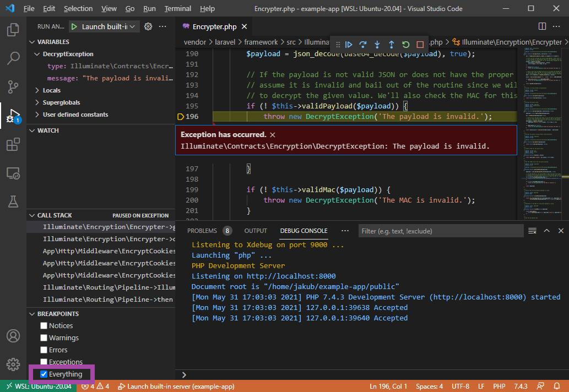Open the Extensions view
This screenshot has height=392, width=569.
(13, 144)
